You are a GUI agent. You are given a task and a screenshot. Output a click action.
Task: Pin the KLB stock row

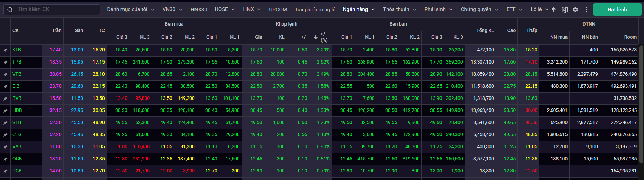pyautogui.click(x=6, y=50)
